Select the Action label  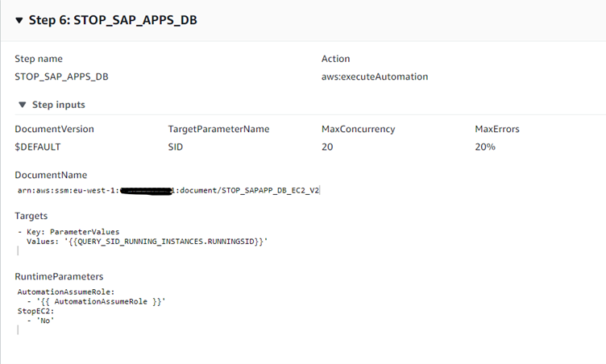(x=335, y=59)
